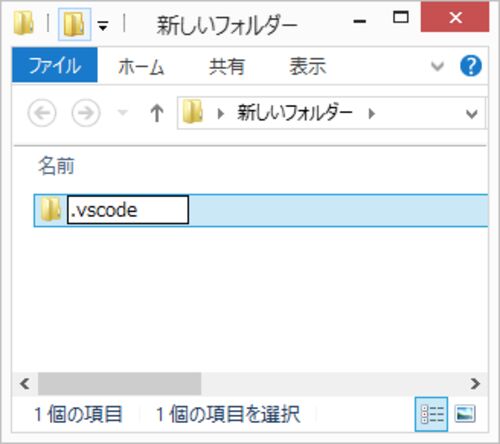Switch to the details view layout icon
500x444 pixels.
pyautogui.click(x=431, y=414)
